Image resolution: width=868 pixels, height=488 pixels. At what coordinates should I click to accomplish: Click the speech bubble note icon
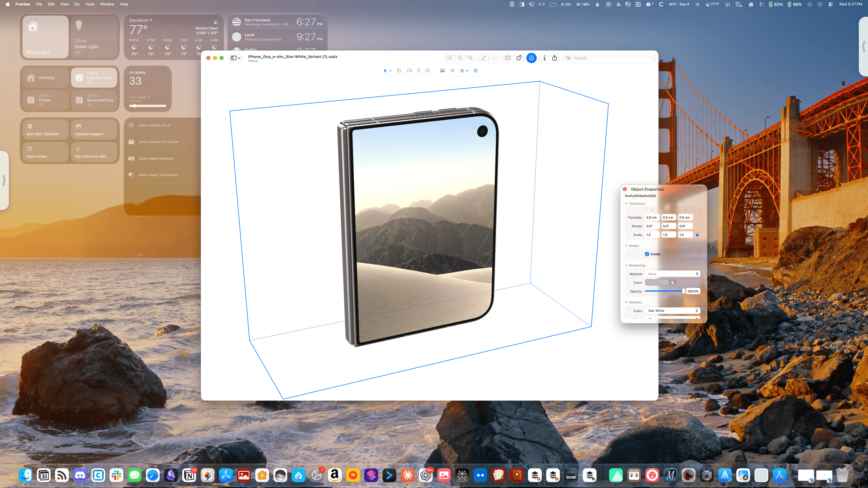[428, 70]
